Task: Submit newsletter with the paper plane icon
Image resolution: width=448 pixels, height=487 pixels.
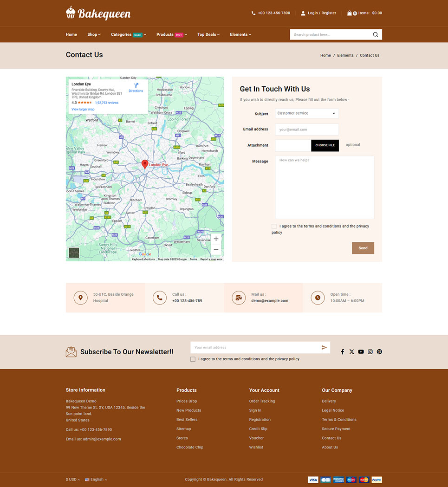Action: (x=324, y=347)
